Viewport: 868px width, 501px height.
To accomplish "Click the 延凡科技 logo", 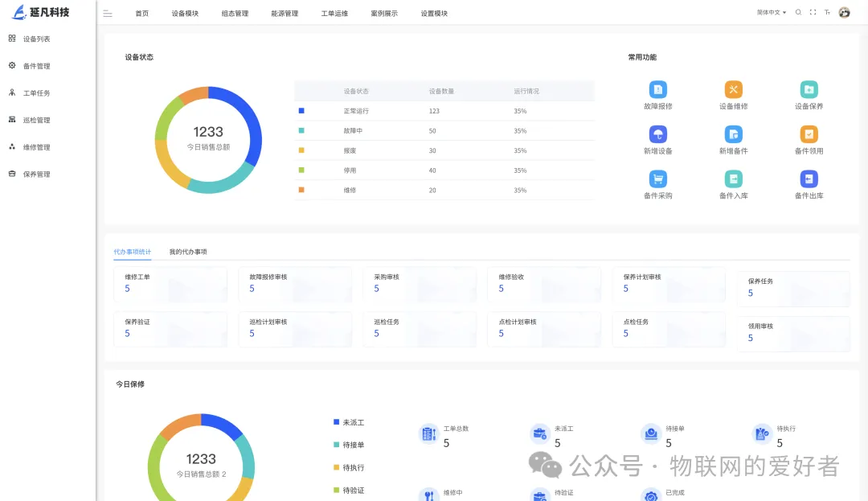I will pyautogui.click(x=41, y=12).
